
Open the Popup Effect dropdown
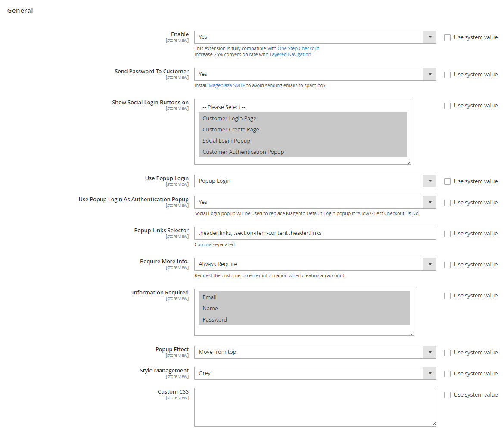(x=315, y=352)
